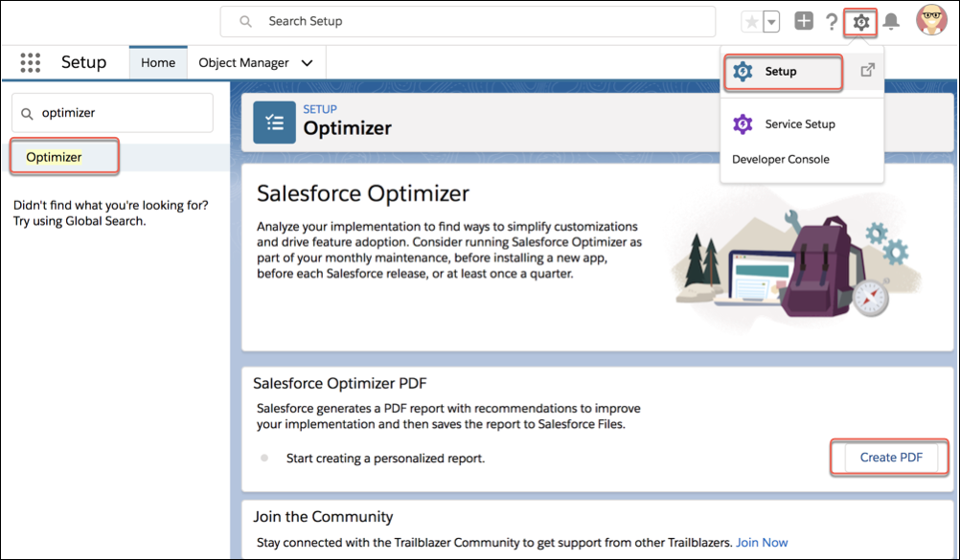Screen dimensions: 960x560
Task: Switch to the Home tab
Action: [158, 63]
